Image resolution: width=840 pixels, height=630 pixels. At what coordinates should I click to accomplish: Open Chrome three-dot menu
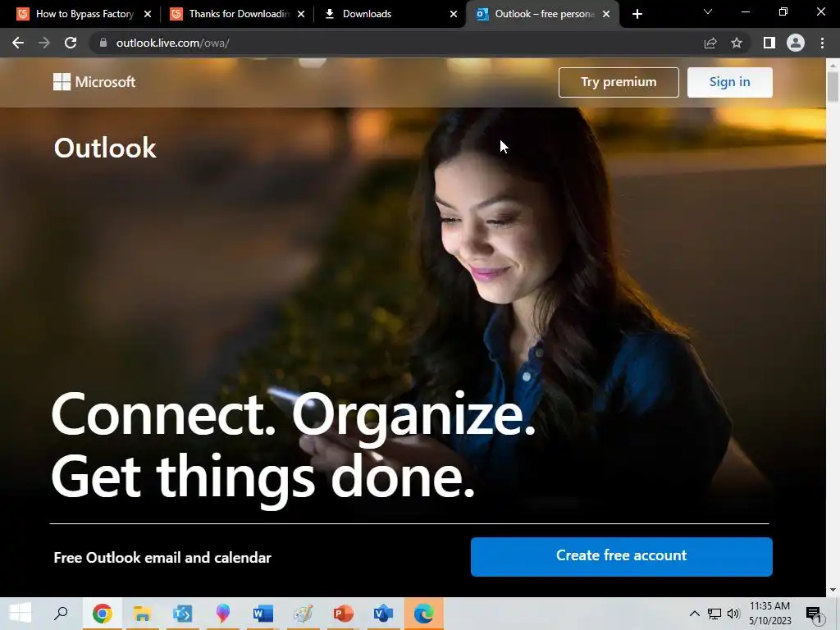pyautogui.click(x=822, y=43)
